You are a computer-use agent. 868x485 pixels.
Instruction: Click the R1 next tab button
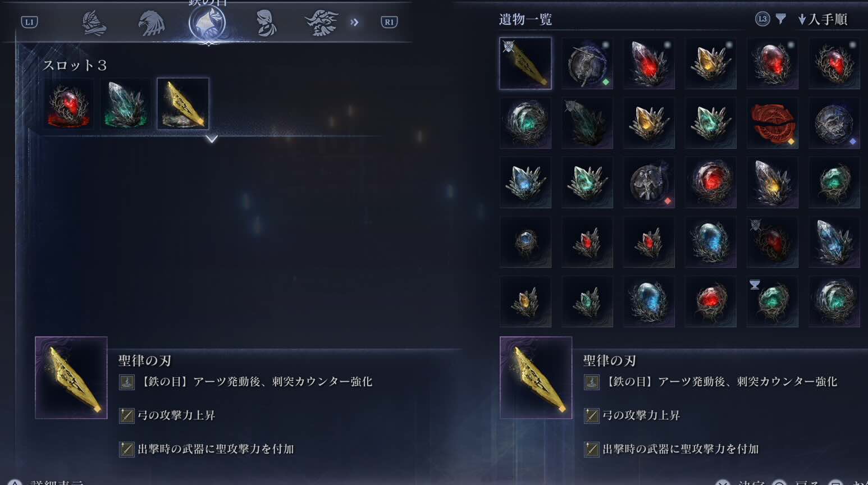point(389,22)
